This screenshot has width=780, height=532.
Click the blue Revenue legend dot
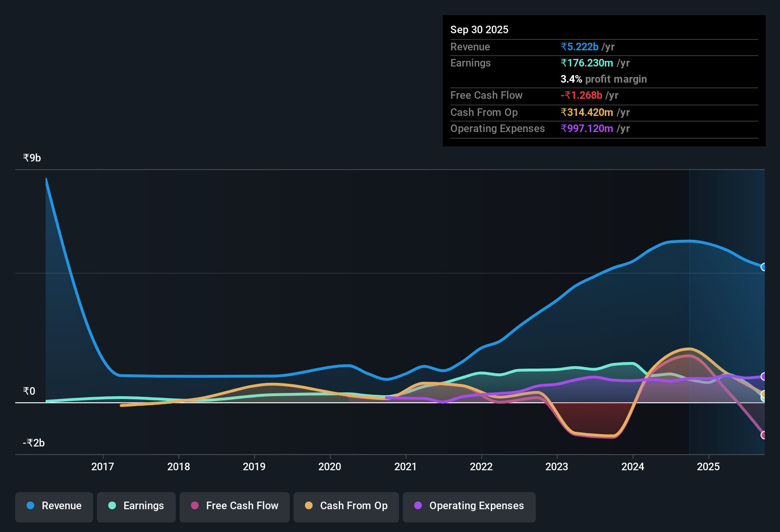[30, 506]
